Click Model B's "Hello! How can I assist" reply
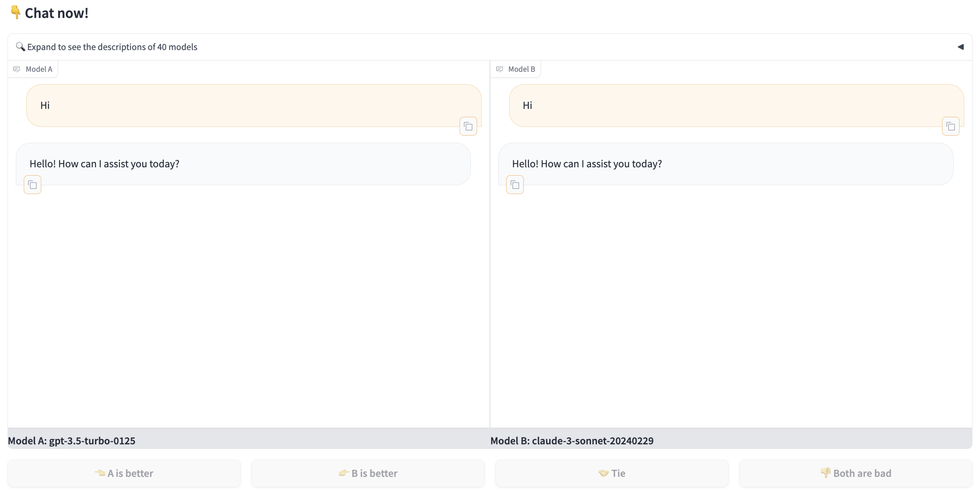 (x=587, y=164)
